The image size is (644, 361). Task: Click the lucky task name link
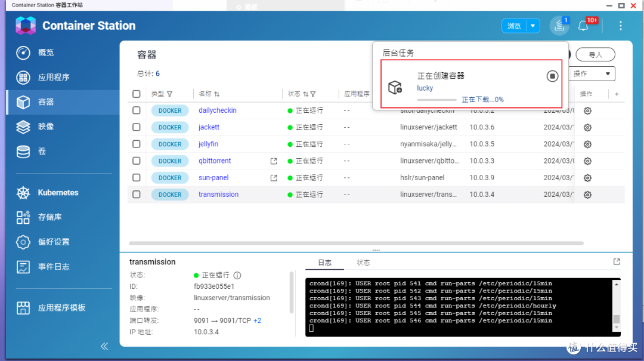(x=425, y=88)
